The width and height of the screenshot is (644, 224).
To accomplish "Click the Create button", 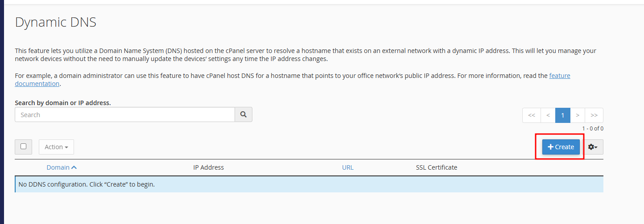I will [x=561, y=147].
